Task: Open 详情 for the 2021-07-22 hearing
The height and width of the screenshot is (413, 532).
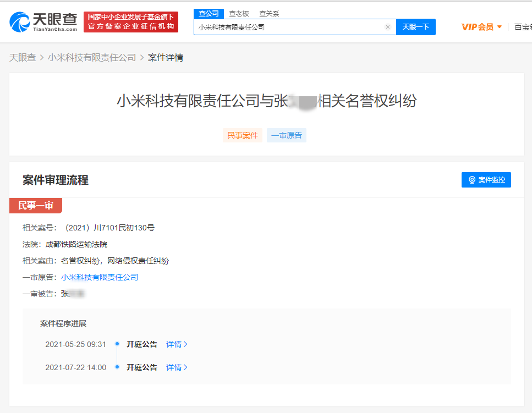Action: 177,367
